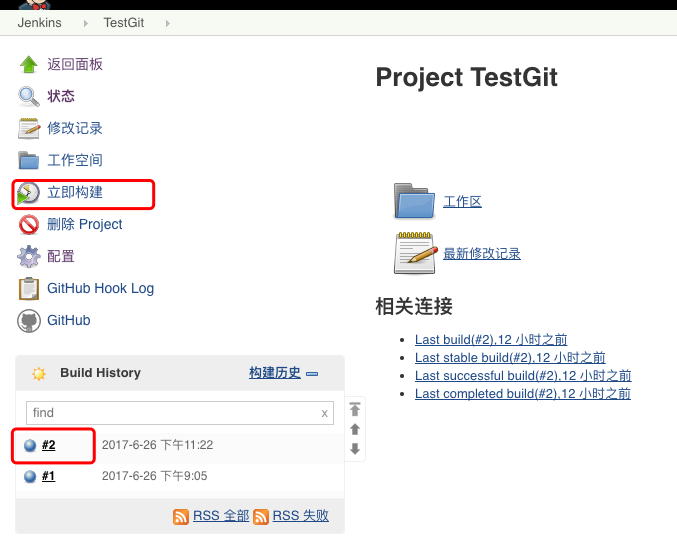Screen dimensions: 677x557
Task: Click the green up-arrow icon for 返回面板
Action: pyautogui.click(x=29, y=64)
